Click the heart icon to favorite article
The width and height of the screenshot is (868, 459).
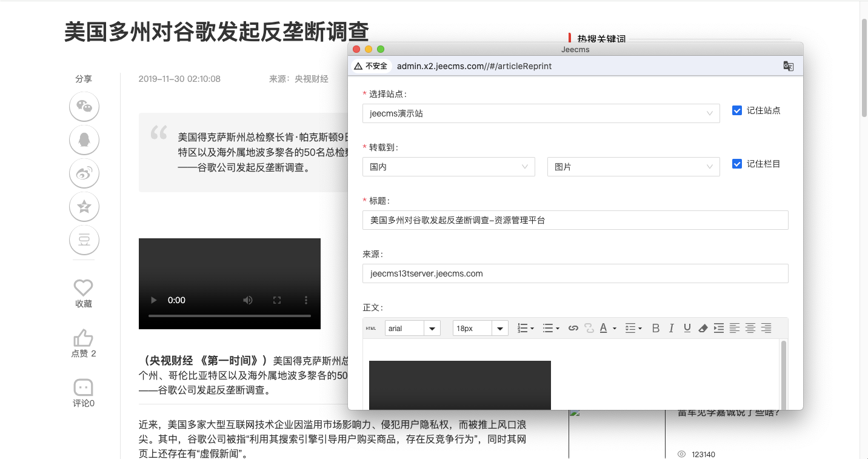click(83, 287)
